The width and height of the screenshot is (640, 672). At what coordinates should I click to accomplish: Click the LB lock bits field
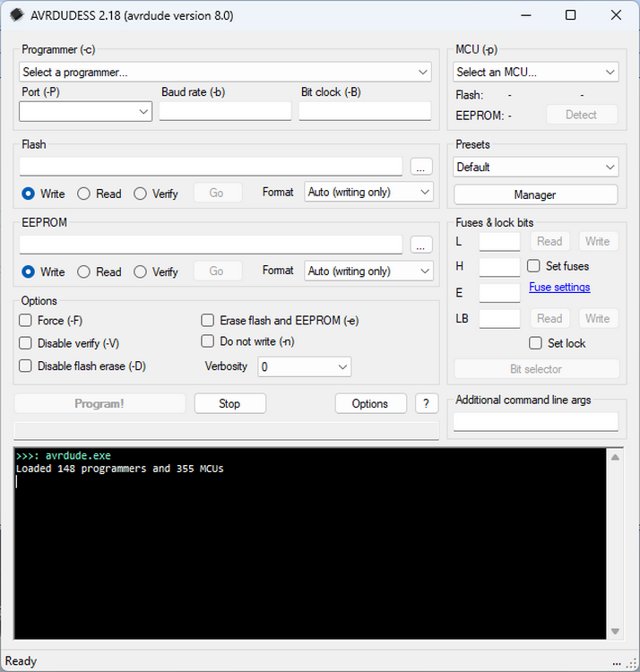[x=499, y=318]
